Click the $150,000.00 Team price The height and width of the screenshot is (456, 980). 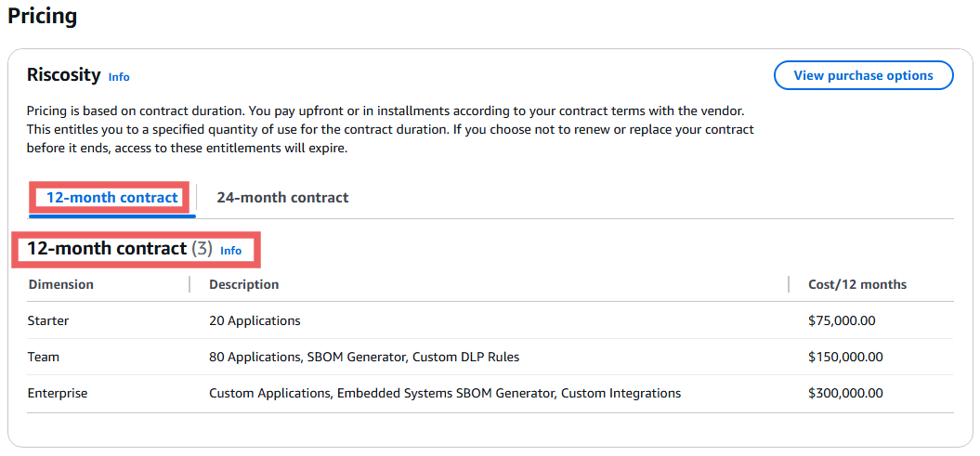point(845,358)
